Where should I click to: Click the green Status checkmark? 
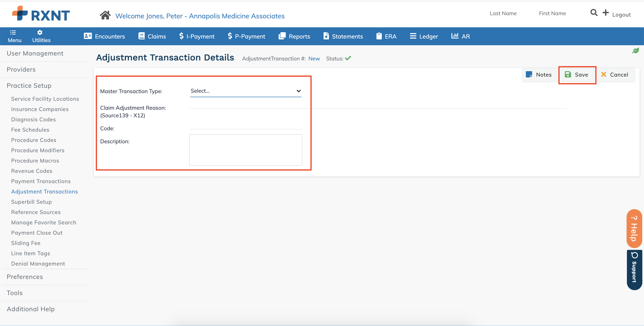[x=348, y=58]
